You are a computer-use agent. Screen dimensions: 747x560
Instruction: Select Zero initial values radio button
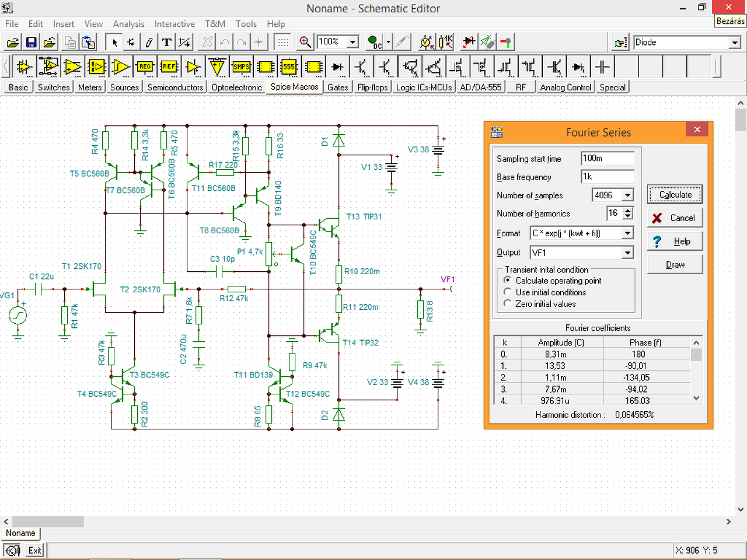tap(508, 304)
